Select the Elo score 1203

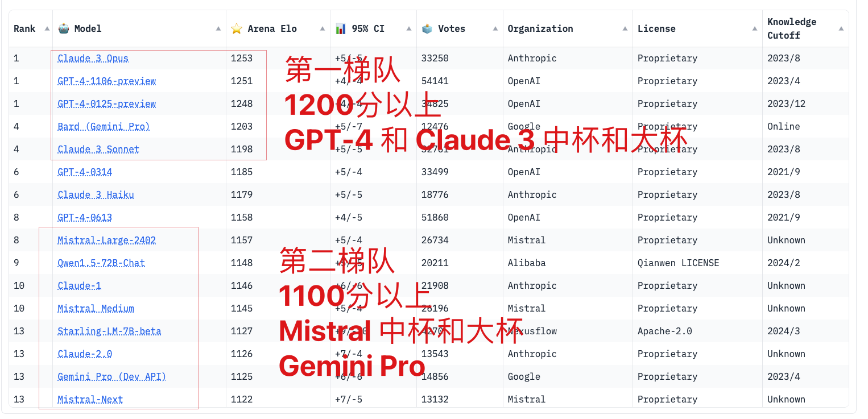click(242, 126)
